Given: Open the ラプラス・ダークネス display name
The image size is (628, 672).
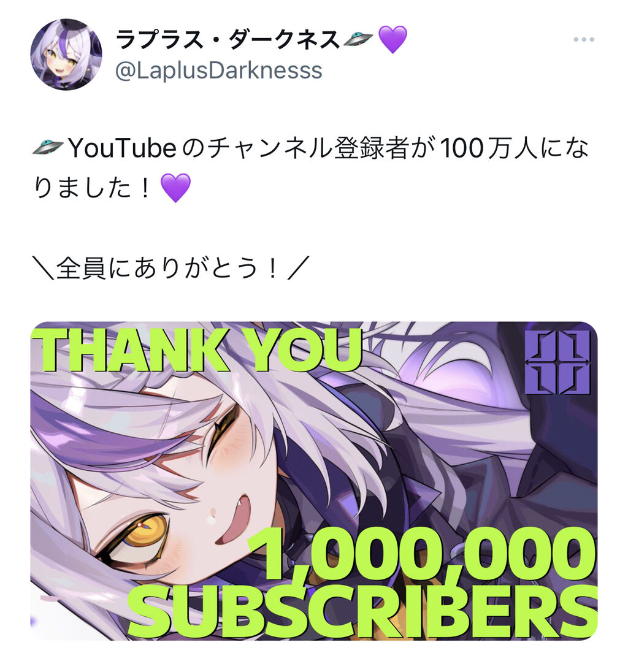Looking at the screenshot, I should [x=228, y=39].
